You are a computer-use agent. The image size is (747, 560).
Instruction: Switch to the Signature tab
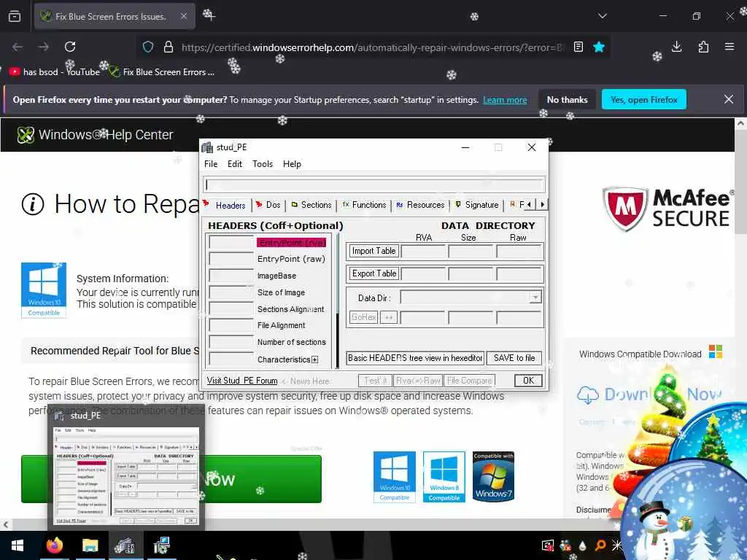click(x=477, y=205)
